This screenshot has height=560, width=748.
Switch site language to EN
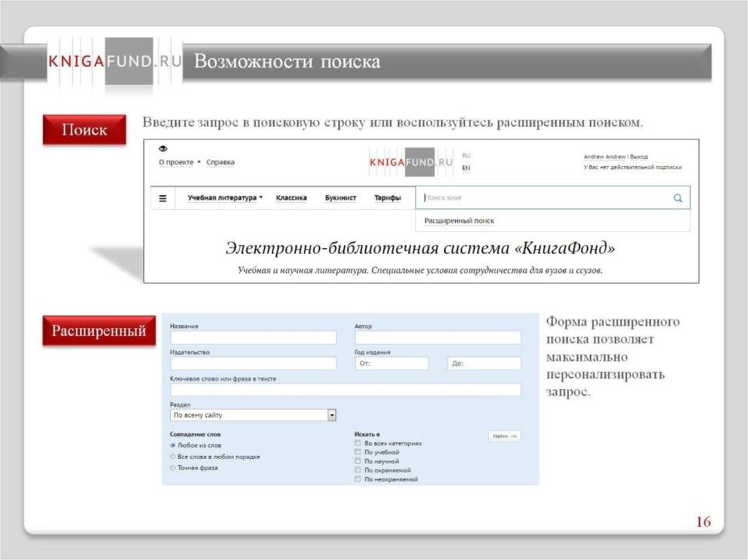click(x=466, y=168)
